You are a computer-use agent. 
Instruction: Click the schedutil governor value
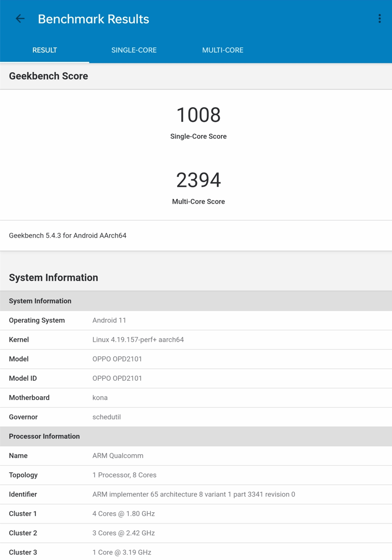107,417
